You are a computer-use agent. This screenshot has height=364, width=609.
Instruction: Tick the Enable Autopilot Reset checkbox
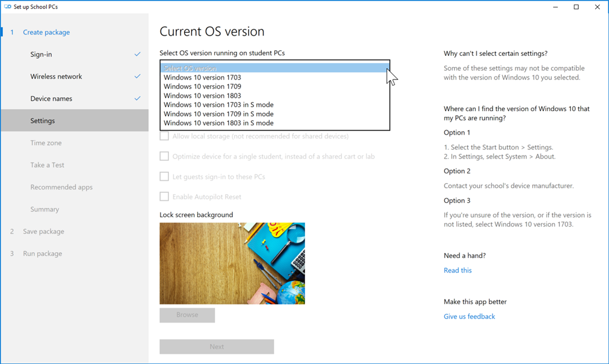164,197
